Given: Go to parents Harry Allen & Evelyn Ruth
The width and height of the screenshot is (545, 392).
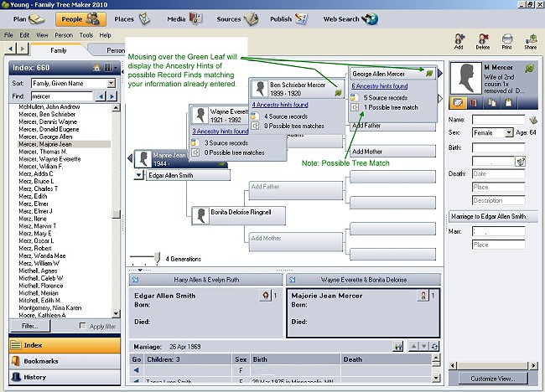Looking at the screenshot, I should coord(206,280).
